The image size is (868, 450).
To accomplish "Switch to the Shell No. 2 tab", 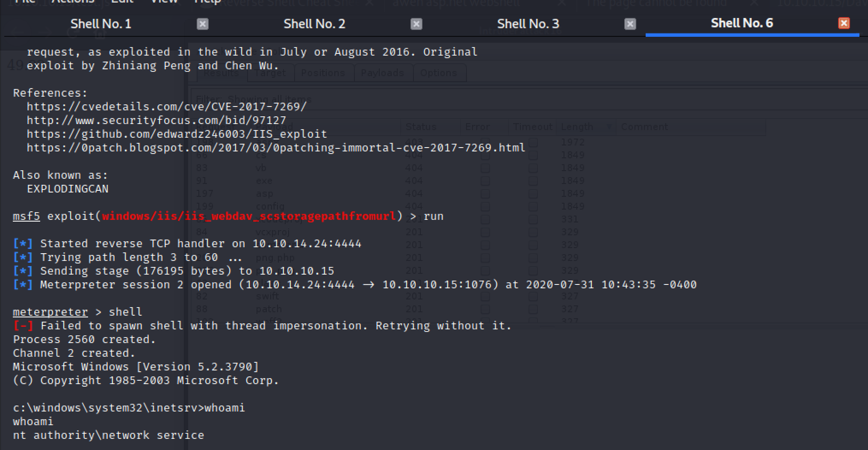I will [x=314, y=24].
